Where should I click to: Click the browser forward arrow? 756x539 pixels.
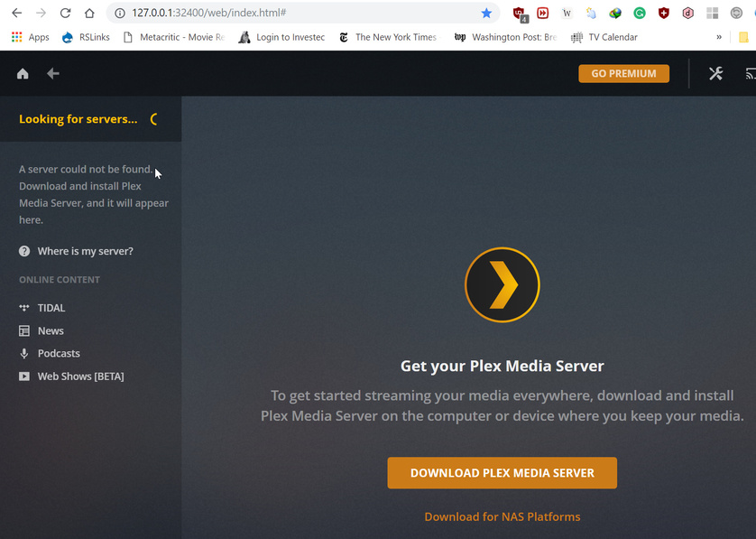pos(41,13)
